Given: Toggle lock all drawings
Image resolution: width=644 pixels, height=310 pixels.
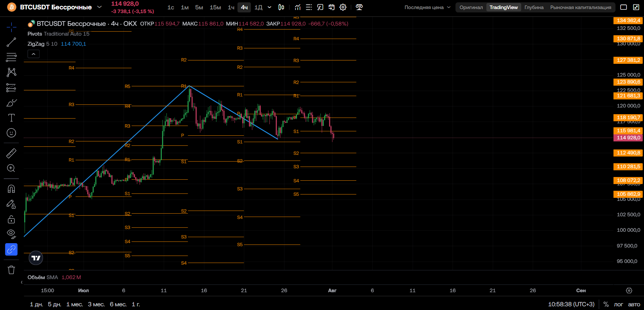Looking at the screenshot, I should pyautogui.click(x=11, y=219).
